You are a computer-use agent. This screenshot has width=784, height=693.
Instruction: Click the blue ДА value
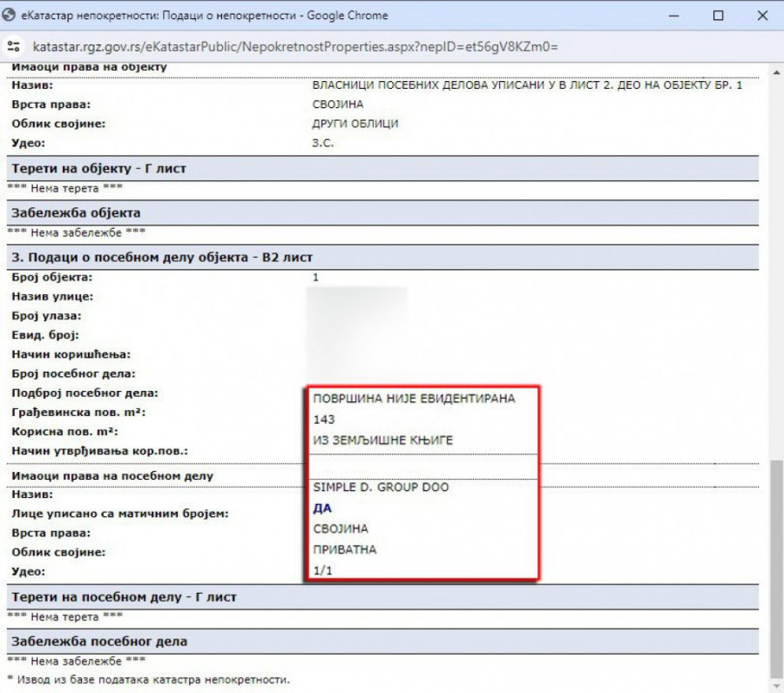click(322, 508)
